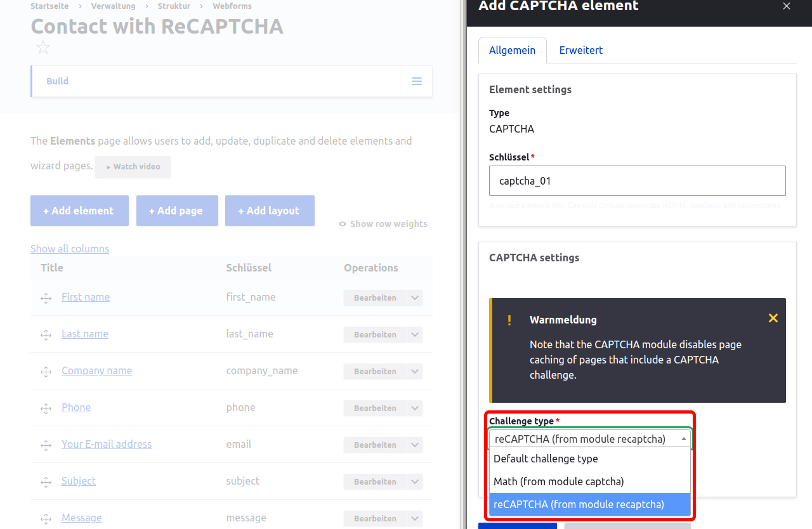Image resolution: width=812 pixels, height=529 pixels.
Task: Open the Phone element link
Action: (x=76, y=407)
